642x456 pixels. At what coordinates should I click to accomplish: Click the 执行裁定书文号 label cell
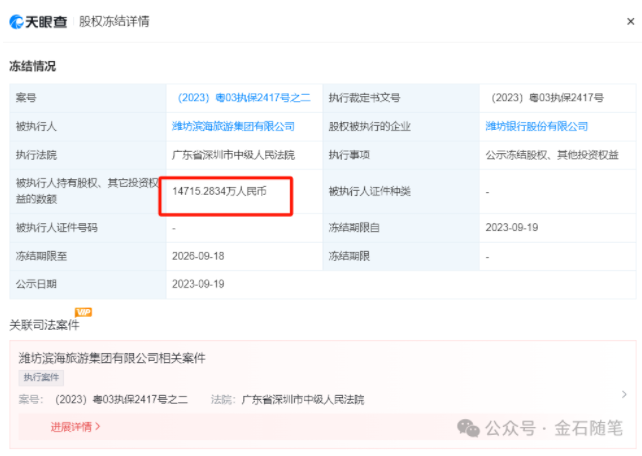[x=401, y=98]
